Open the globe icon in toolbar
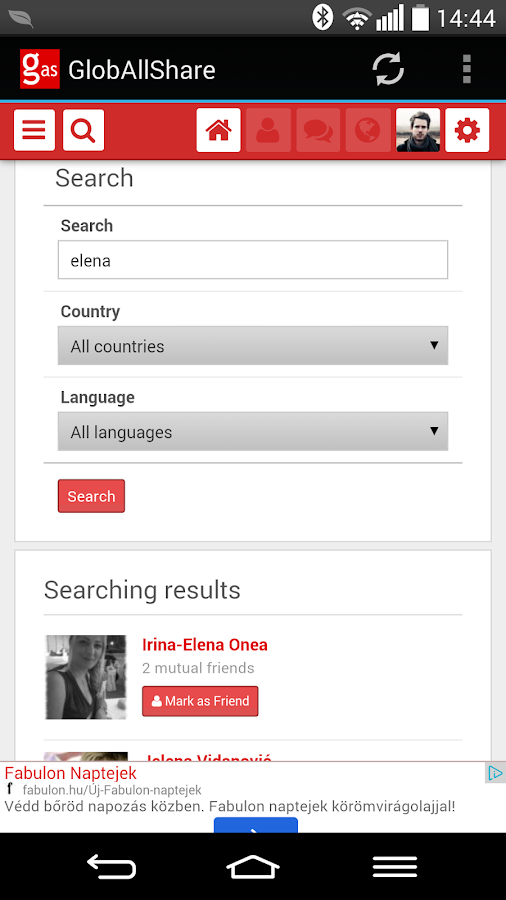Screen dimensions: 506x900 tap(368, 130)
